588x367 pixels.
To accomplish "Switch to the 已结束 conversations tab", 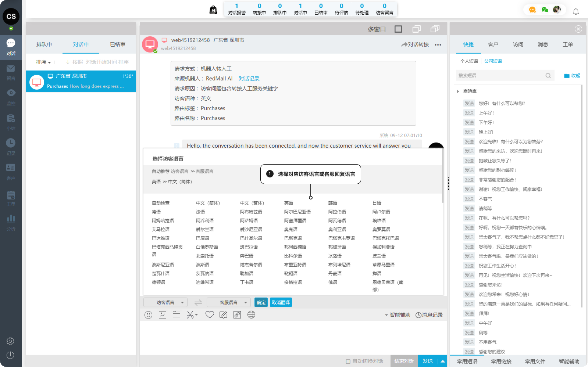I will pos(118,44).
